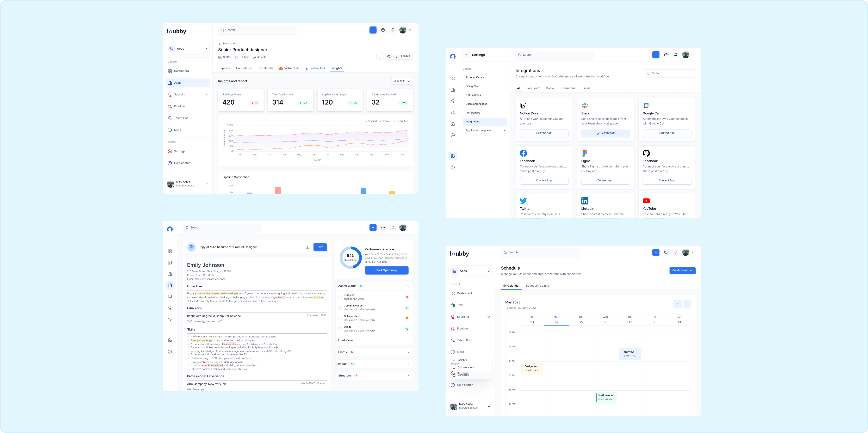Select the Job Board integrations tab
Viewport: 868px width, 433px height.
533,88
